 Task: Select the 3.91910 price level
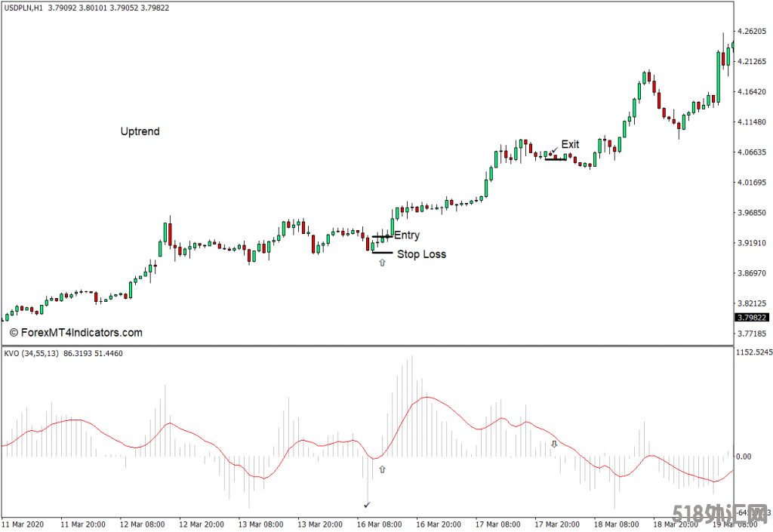click(752, 243)
